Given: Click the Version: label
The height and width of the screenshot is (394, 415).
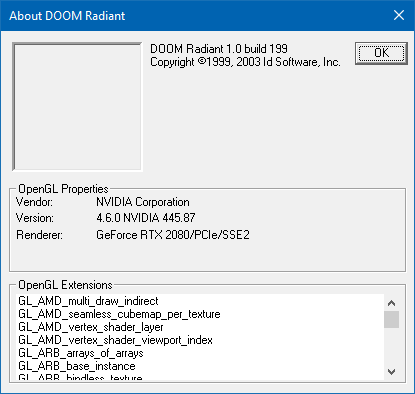Looking at the screenshot, I should pos(35,218).
